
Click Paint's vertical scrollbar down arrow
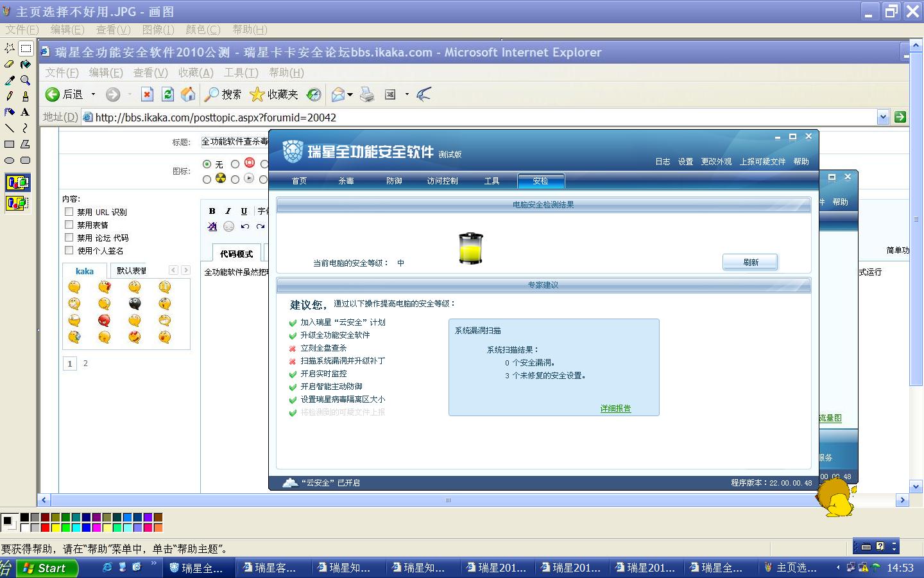[916, 487]
